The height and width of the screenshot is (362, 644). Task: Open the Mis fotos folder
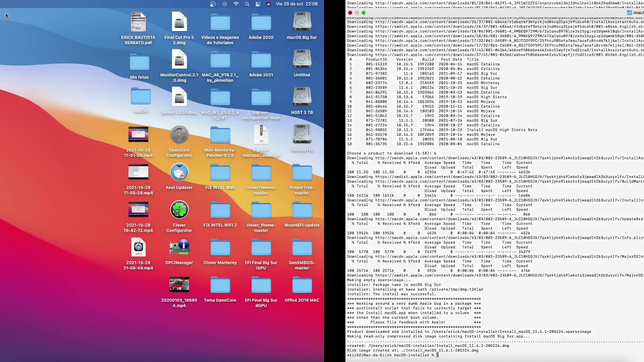(x=139, y=62)
